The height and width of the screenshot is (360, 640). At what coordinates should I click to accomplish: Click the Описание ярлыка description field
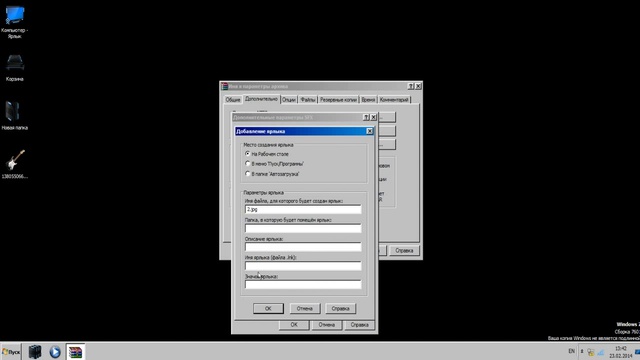[x=303, y=247]
